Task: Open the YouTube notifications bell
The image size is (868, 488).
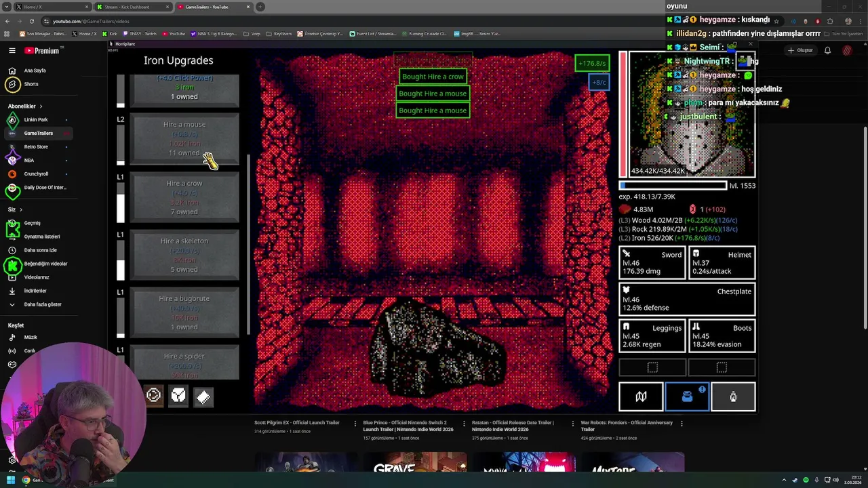Action: [x=827, y=50]
